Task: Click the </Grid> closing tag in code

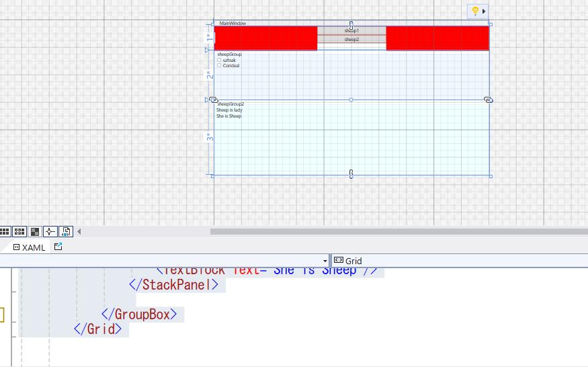Action: [x=98, y=329]
